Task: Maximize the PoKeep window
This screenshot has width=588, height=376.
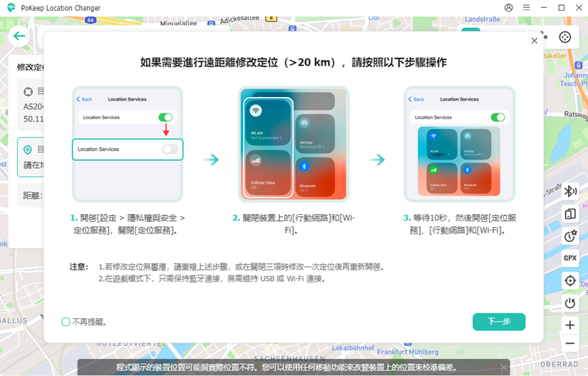Action: 562,8
